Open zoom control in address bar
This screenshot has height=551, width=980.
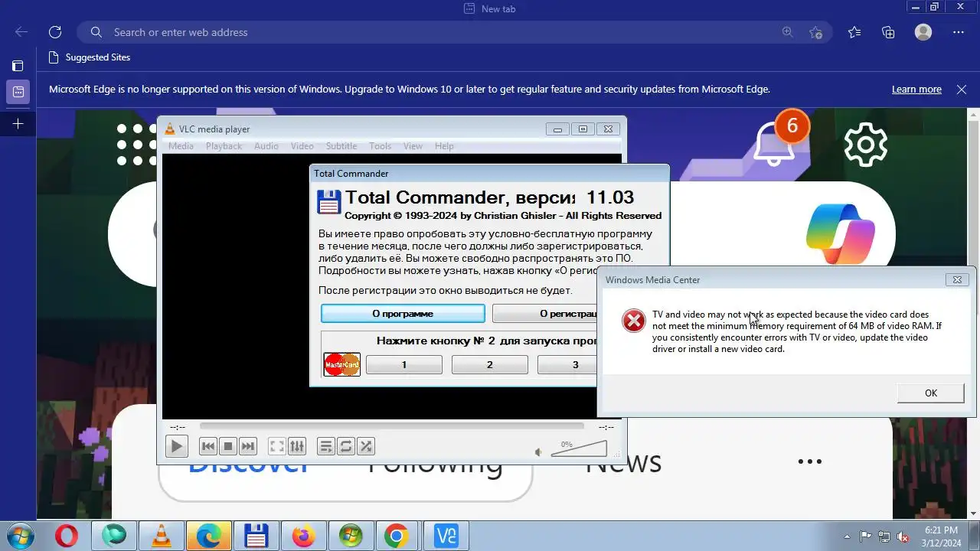pos(788,32)
